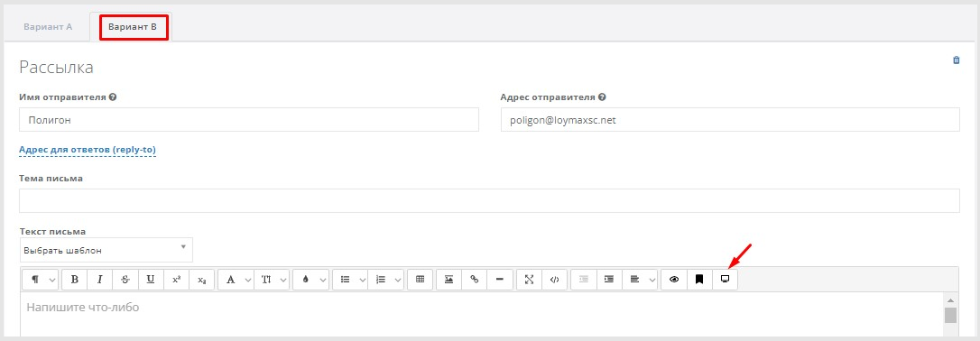Open the Выбрать шаблон dropdown
980x341 pixels.
[x=106, y=250]
